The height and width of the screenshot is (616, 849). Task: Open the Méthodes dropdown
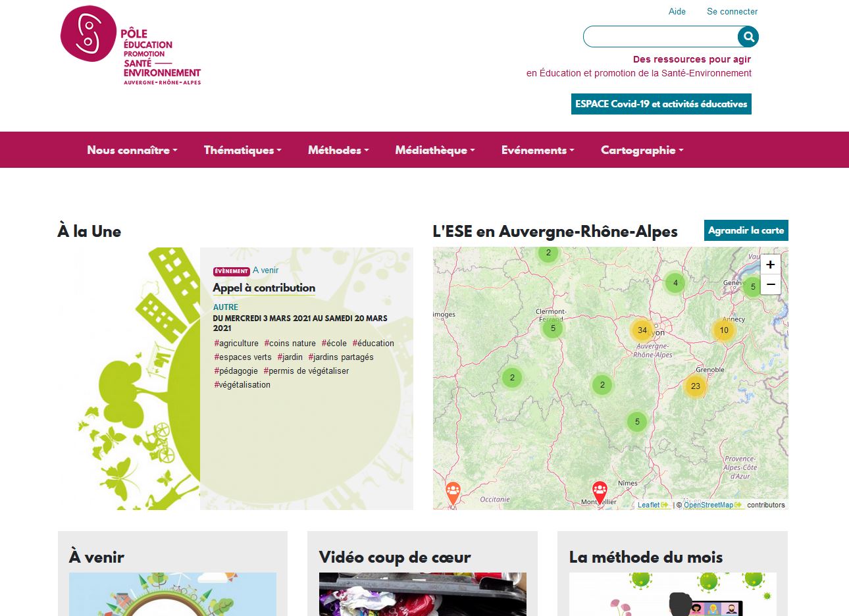pyautogui.click(x=338, y=150)
